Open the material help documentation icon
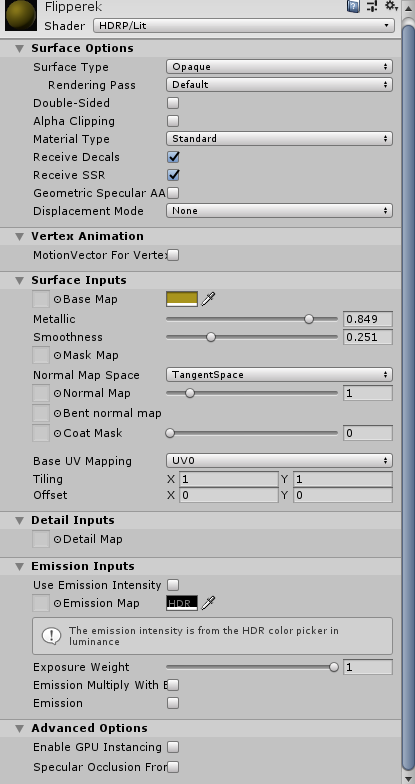 (353, 6)
